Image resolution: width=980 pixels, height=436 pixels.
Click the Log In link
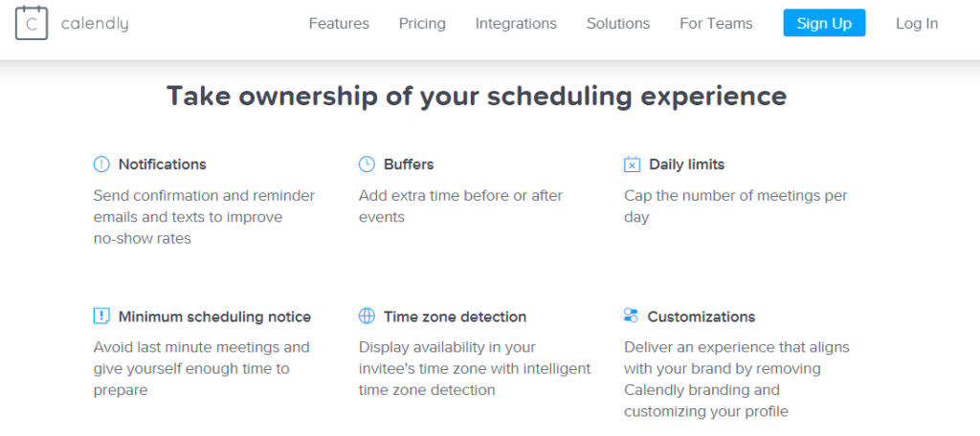click(x=917, y=24)
